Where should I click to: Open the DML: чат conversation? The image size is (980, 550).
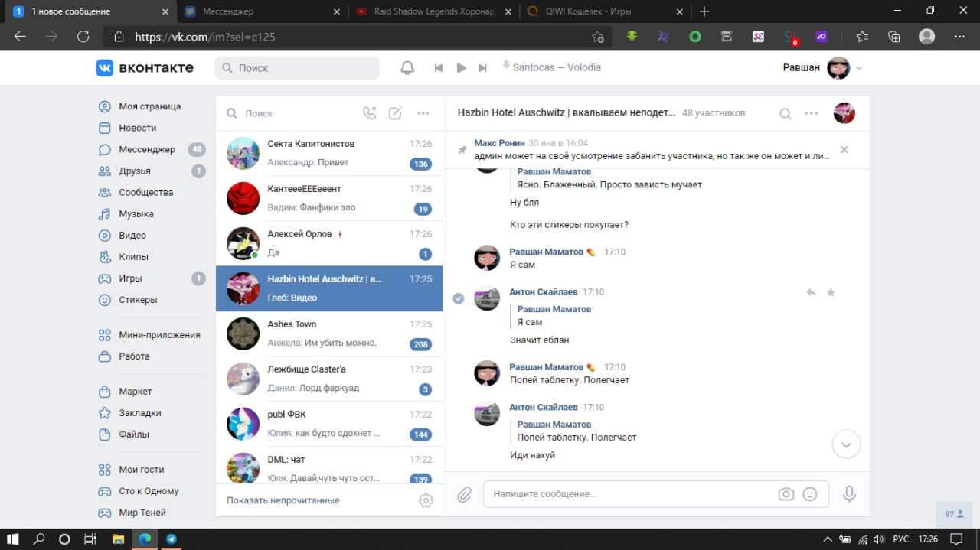pos(329,465)
